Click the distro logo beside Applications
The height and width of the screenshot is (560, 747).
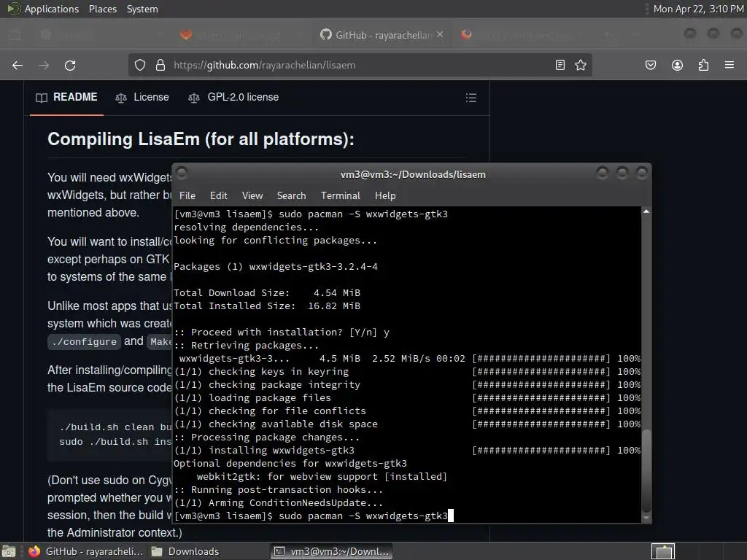(x=13, y=9)
